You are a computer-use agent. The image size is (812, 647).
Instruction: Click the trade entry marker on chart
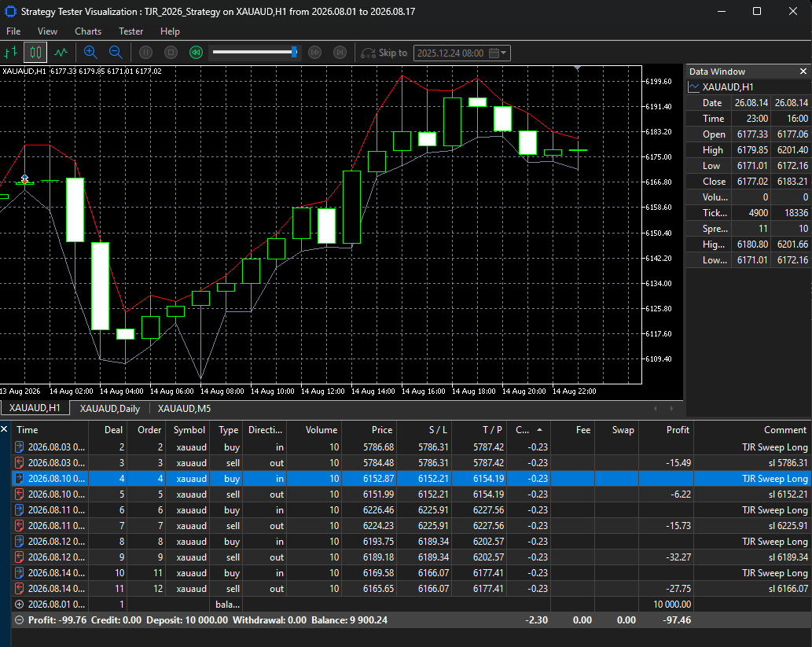point(24,179)
